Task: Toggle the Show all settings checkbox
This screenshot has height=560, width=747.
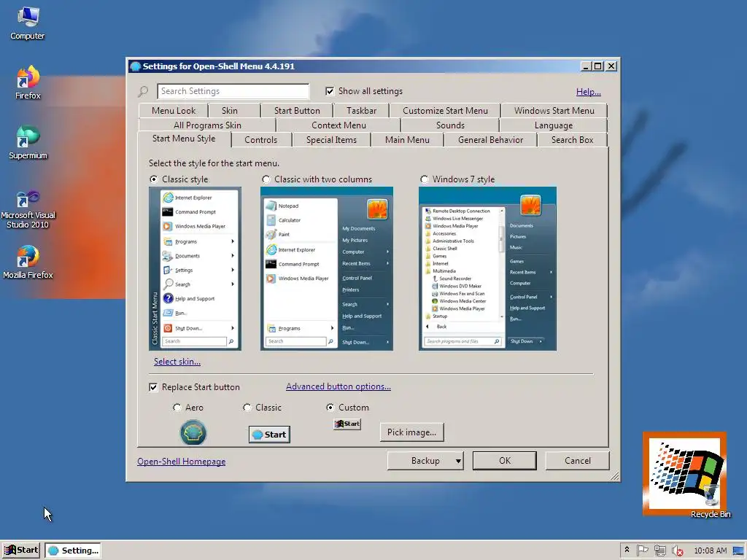Action: coord(330,91)
